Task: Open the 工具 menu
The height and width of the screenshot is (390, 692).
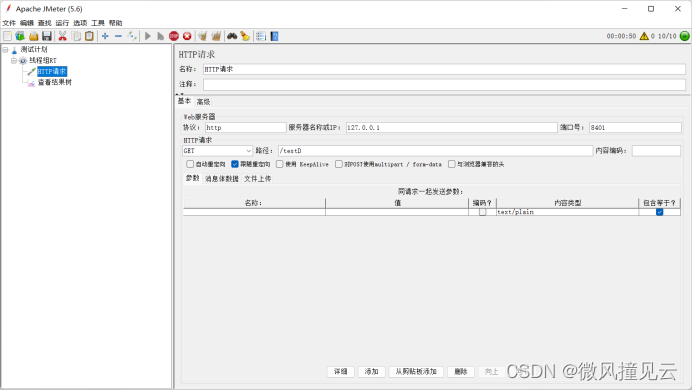Action: (x=98, y=23)
